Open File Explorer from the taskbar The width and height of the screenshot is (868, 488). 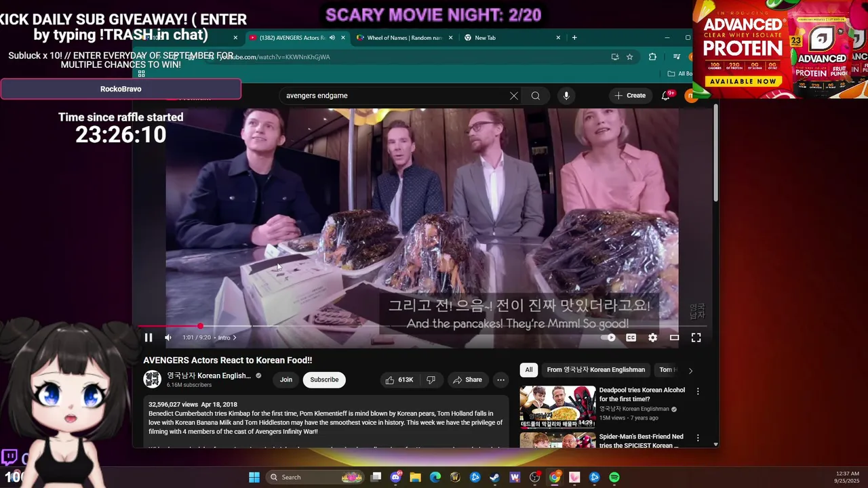coord(416,477)
